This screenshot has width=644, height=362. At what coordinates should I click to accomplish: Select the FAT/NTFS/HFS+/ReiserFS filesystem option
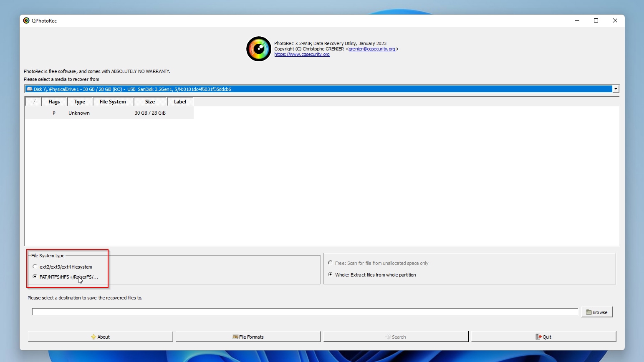35,277
